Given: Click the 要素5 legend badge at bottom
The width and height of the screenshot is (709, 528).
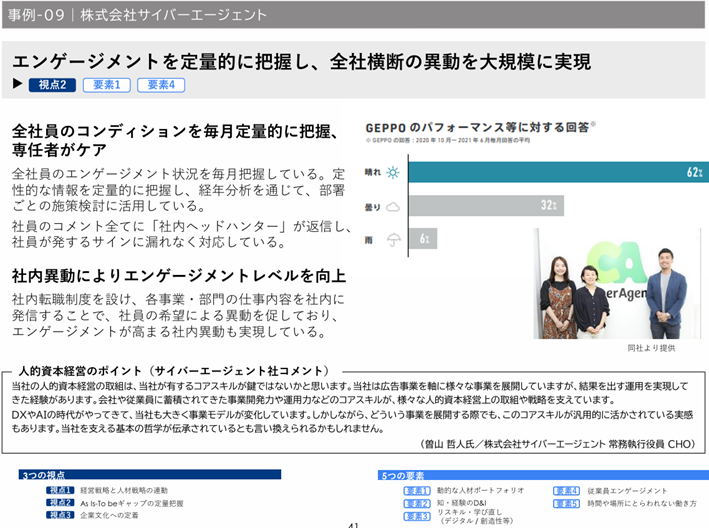Looking at the screenshot, I should pyautogui.click(x=565, y=503).
